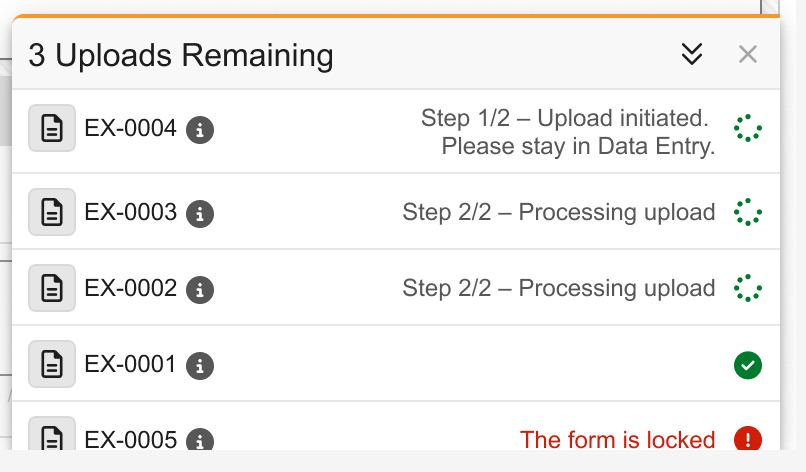Click the EX-0002 document icon button

pyautogui.click(x=53, y=289)
